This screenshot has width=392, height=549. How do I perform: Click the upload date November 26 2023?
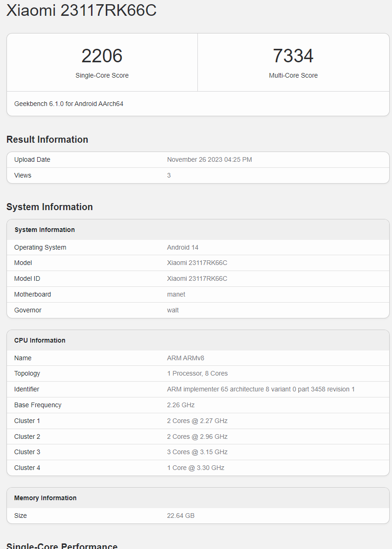coord(209,159)
